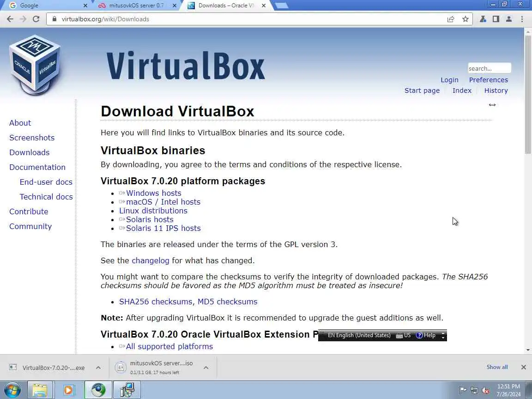Open the Chrome profile icon
532x399 pixels.
point(508,19)
